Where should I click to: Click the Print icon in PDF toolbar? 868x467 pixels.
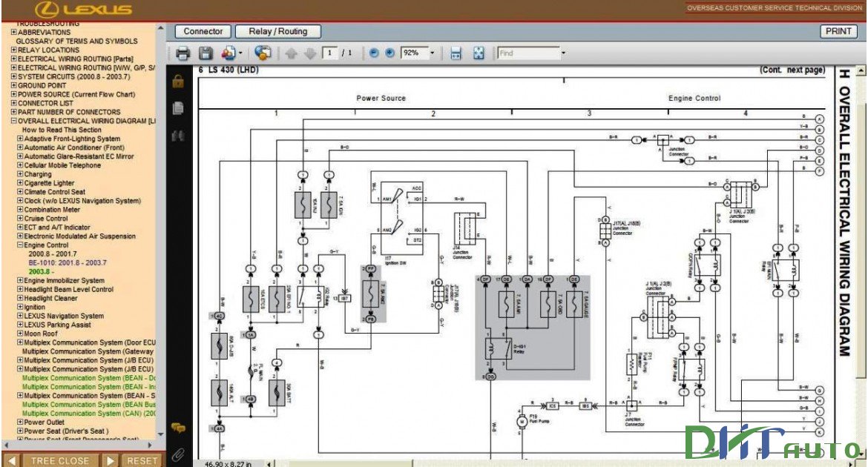[183, 53]
